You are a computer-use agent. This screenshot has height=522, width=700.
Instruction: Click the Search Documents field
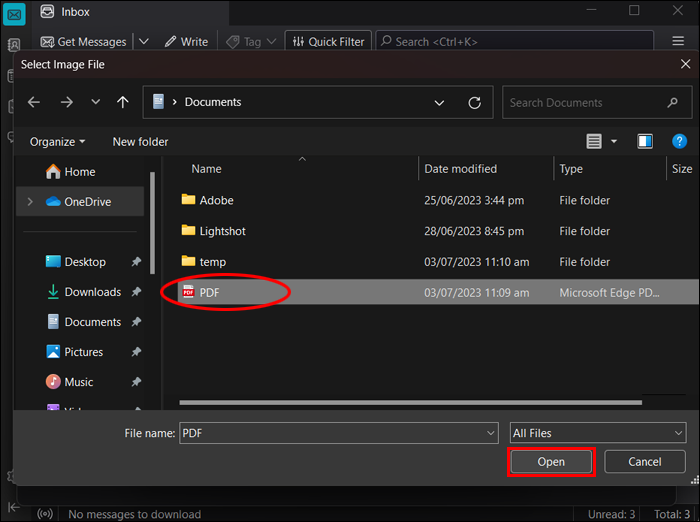pyautogui.click(x=585, y=102)
